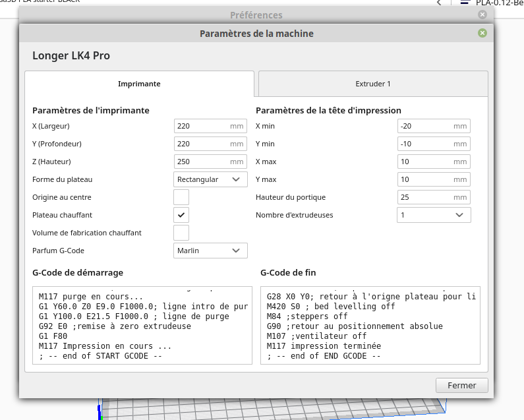This screenshot has width=524, height=420.
Task: Click the 'M117 purge en cours...' line
Action: click(90, 297)
